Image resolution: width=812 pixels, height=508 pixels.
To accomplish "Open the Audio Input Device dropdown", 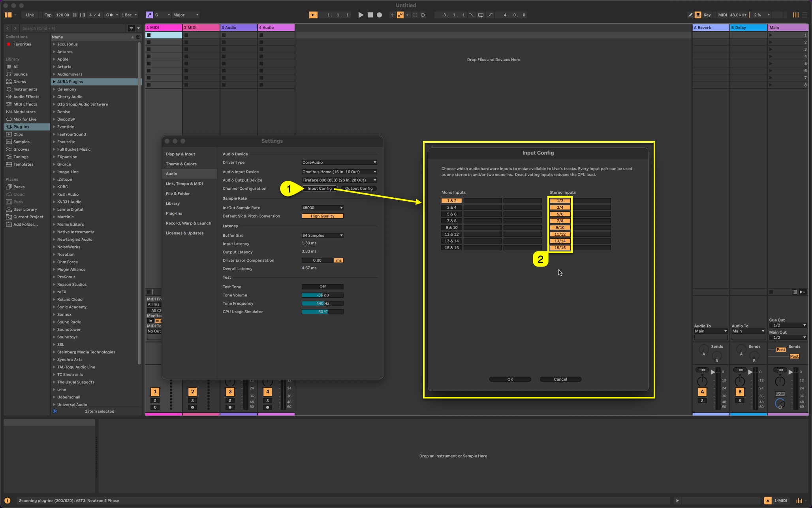I will (x=339, y=172).
